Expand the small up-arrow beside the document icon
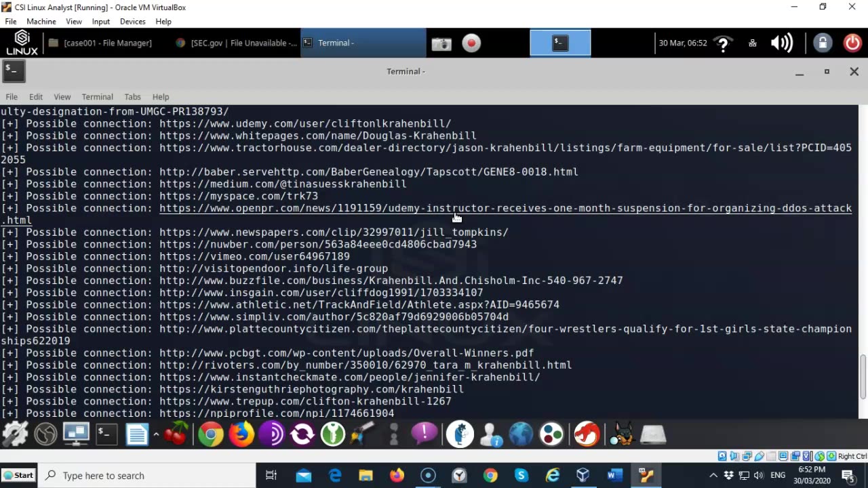Image resolution: width=868 pixels, height=488 pixels. [x=155, y=434]
